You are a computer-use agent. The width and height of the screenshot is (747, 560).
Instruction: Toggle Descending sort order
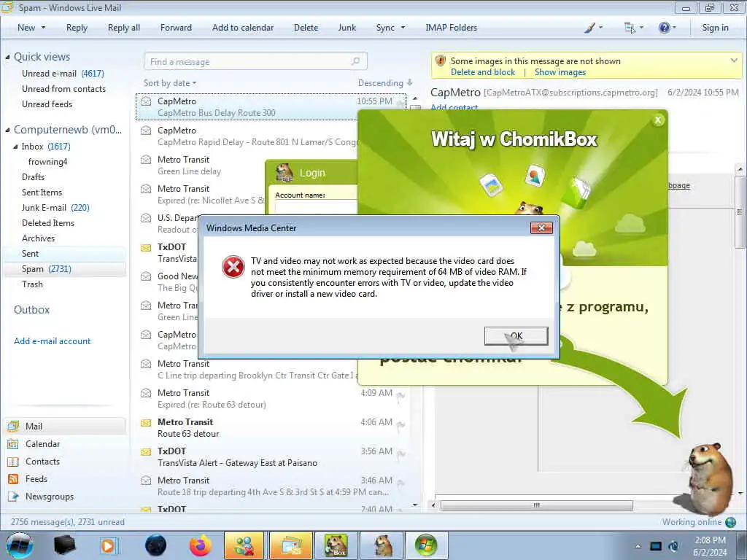(x=385, y=83)
